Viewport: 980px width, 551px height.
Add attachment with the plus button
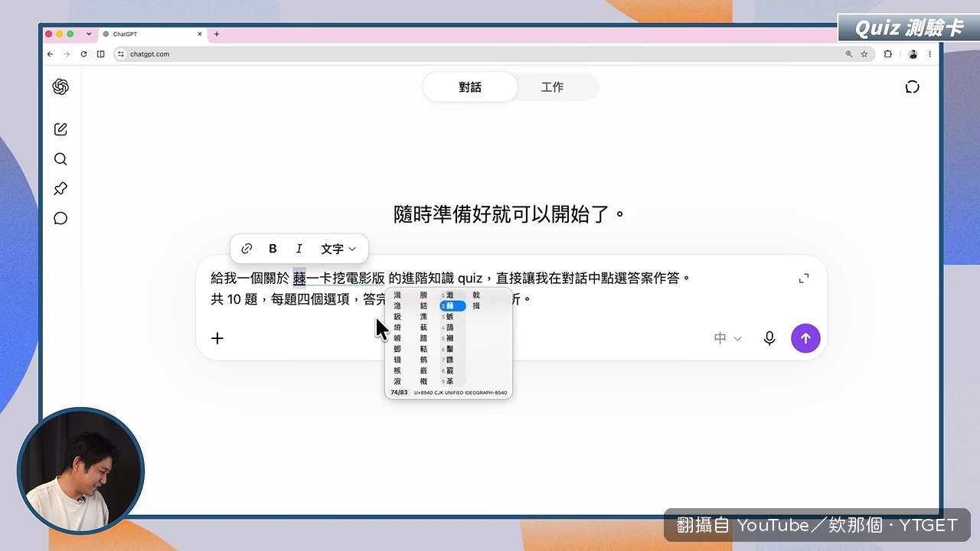coord(217,338)
